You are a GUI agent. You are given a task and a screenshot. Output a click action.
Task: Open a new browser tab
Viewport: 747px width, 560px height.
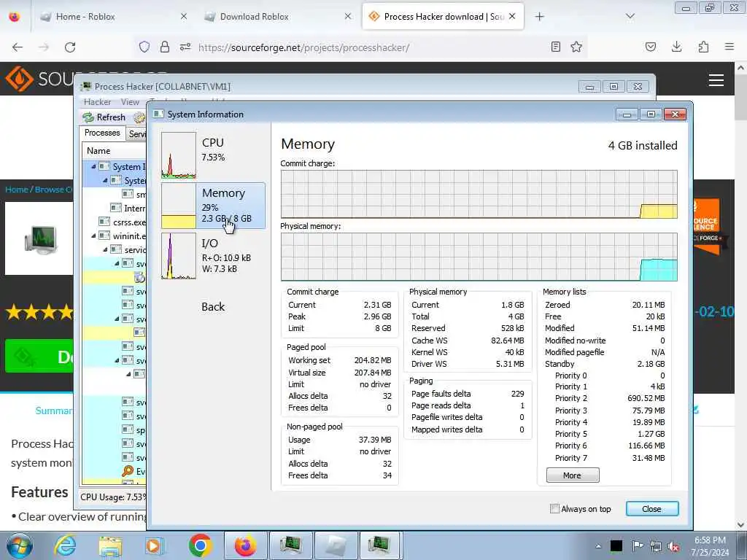tap(539, 17)
